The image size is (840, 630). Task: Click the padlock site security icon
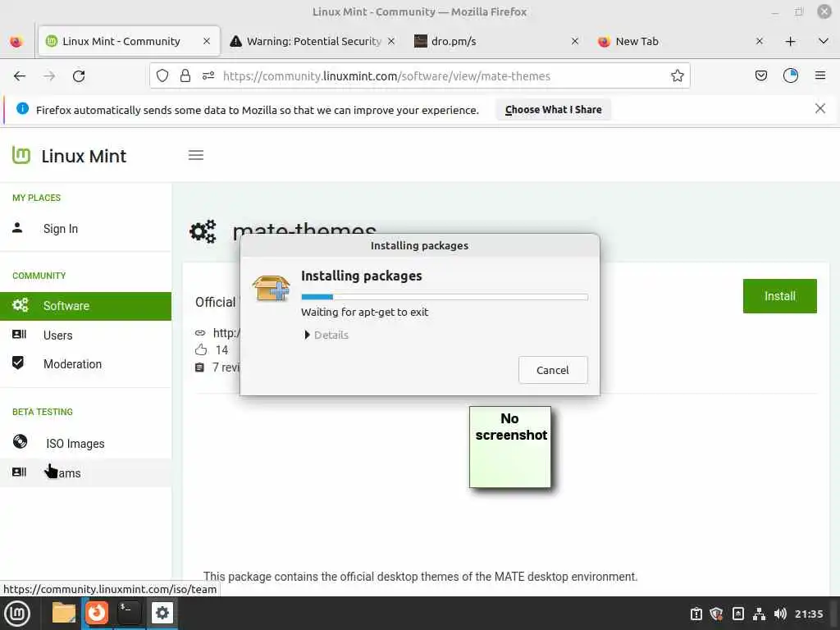185,76
